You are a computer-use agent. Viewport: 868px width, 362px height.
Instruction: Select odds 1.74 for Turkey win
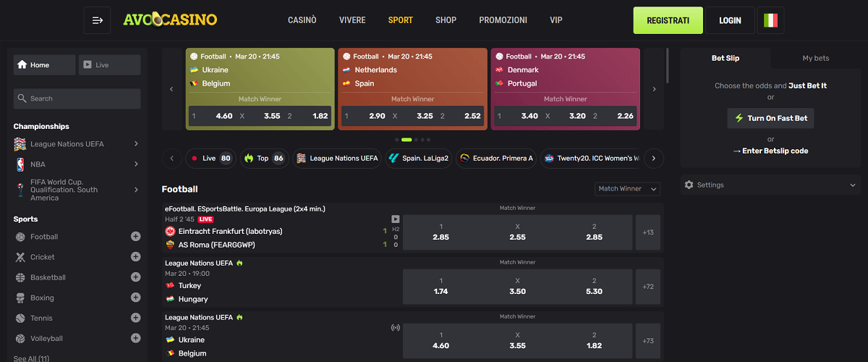[441, 286]
